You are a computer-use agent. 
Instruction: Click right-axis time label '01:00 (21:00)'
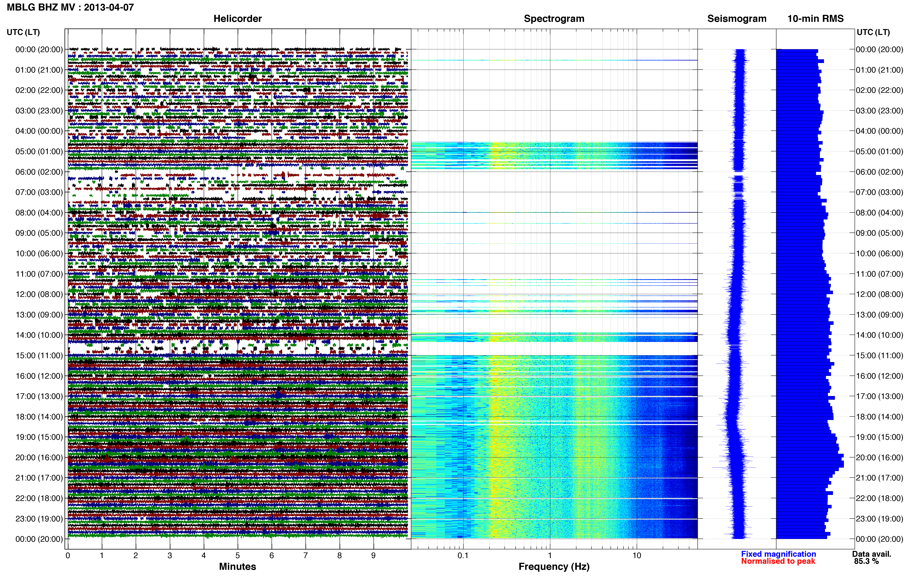click(x=879, y=70)
